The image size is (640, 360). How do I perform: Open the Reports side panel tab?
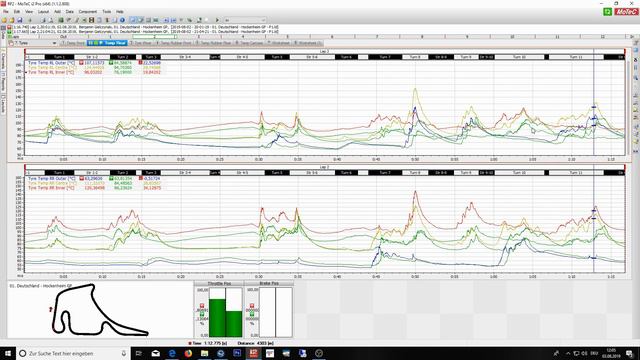click(x=3, y=81)
